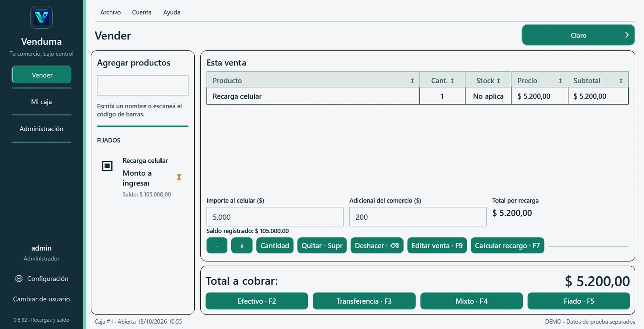Increase quantity with the plus button
The height and width of the screenshot is (329, 644).
[x=242, y=246]
